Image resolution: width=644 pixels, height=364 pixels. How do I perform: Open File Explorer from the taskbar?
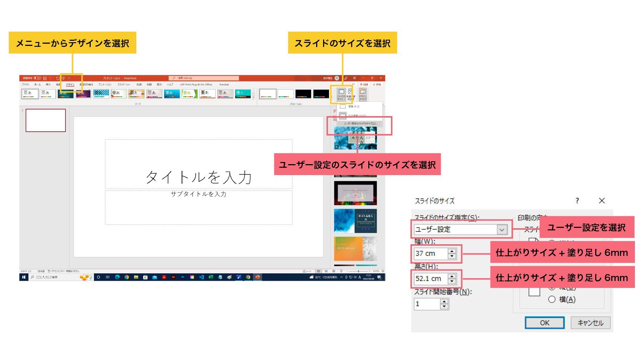[x=136, y=277]
